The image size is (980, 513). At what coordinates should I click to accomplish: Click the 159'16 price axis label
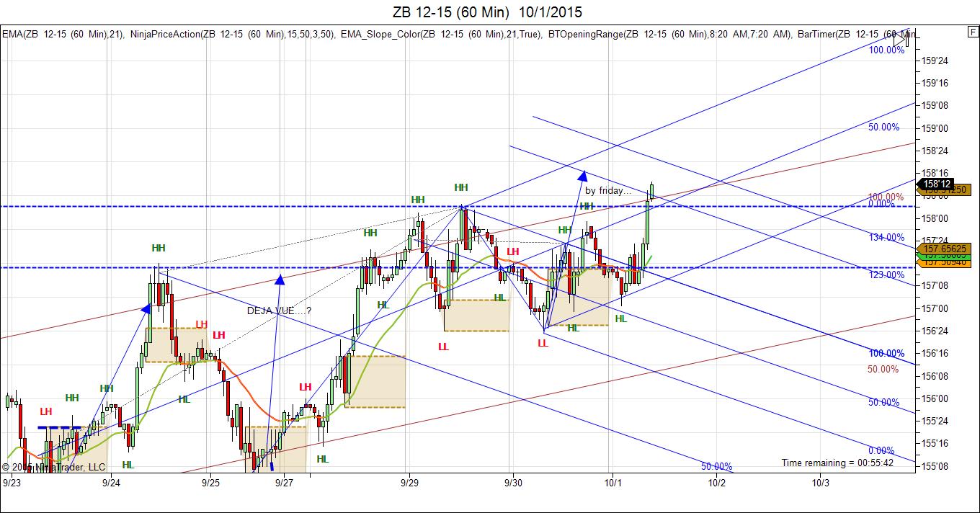pos(935,84)
